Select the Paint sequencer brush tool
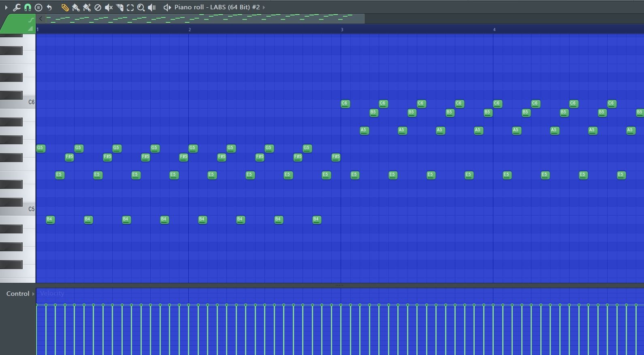Image resolution: width=644 pixels, height=355 pixels. click(87, 7)
